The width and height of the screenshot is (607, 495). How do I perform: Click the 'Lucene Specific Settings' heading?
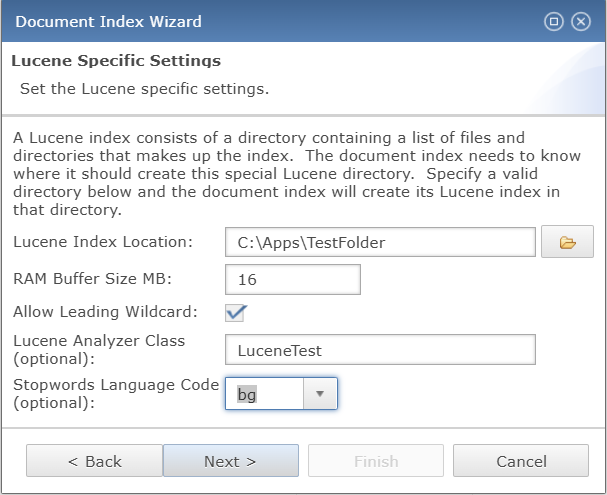(x=116, y=61)
